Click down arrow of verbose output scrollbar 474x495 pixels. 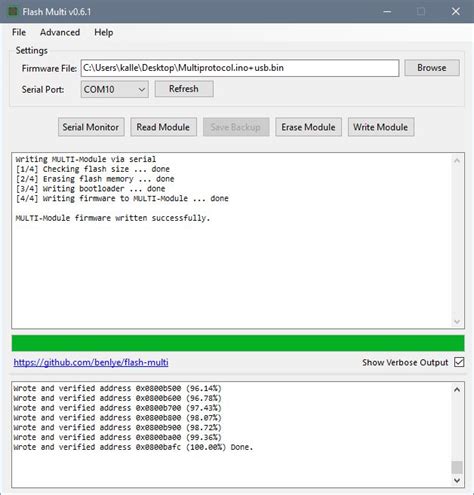point(457,480)
